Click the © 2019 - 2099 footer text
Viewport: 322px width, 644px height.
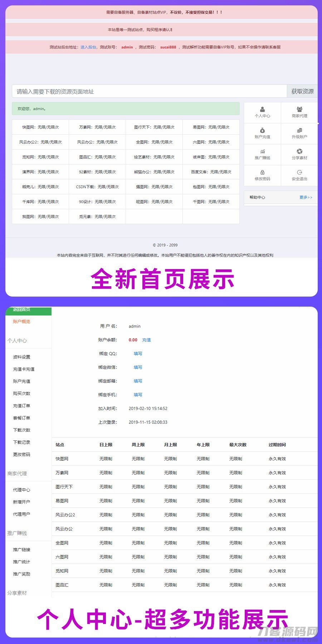click(x=165, y=245)
